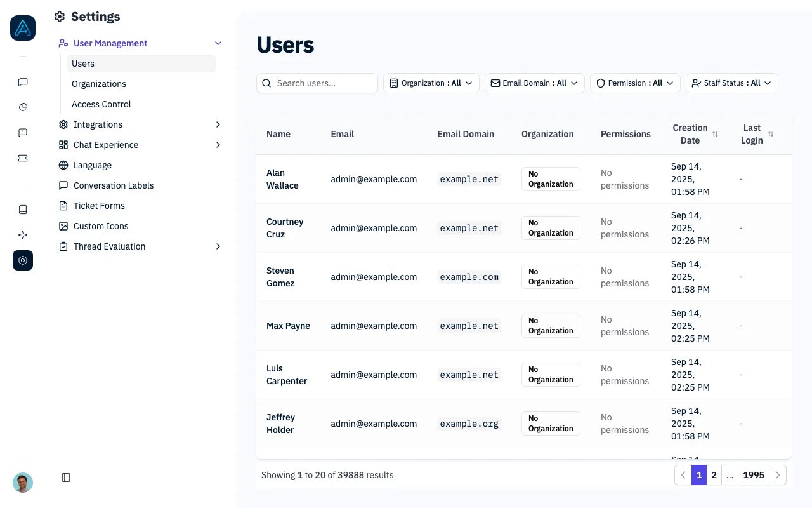Viewport: 812px width, 508px height.
Task: Click Courtney Cruz user name
Action: (285, 228)
